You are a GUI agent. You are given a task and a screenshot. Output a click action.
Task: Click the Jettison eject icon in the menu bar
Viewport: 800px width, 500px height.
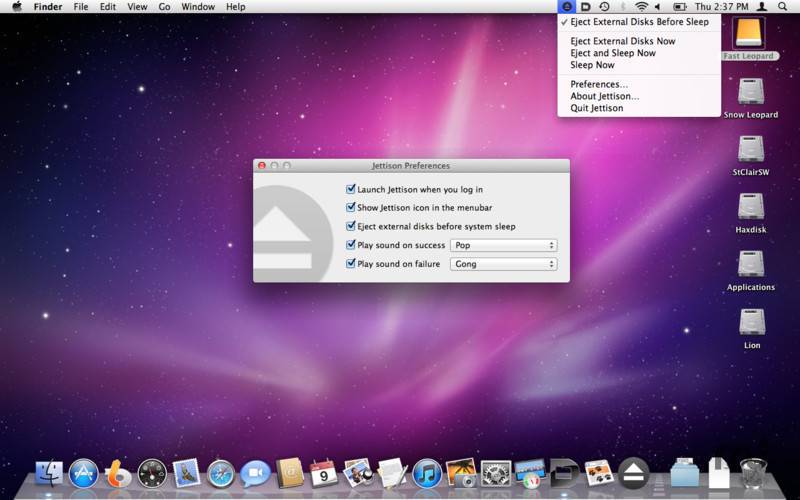click(x=566, y=7)
